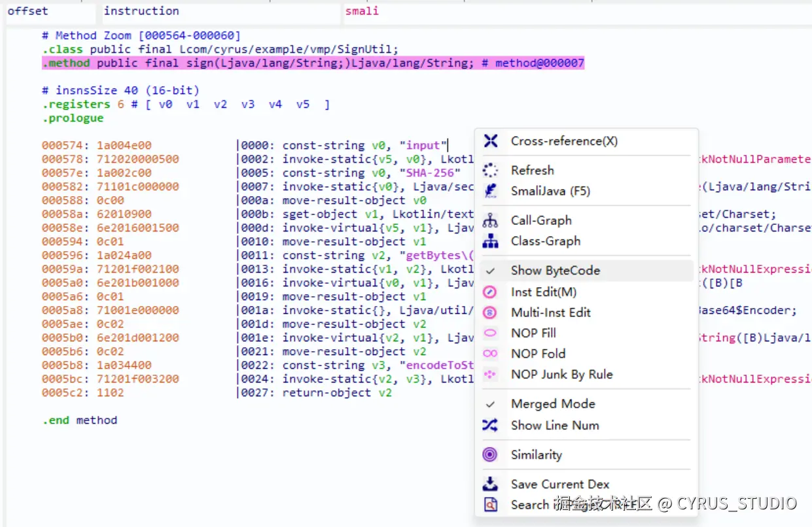Click the smali column header
Viewport: 812px width, 527px height.
tap(361, 11)
